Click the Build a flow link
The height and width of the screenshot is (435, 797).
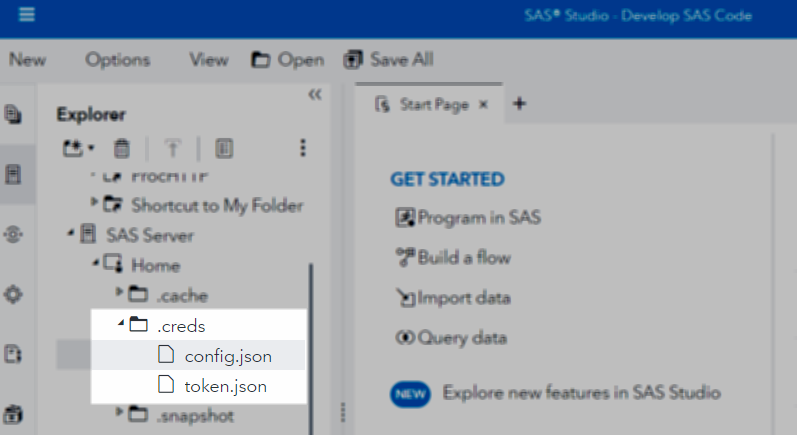point(464,258)
